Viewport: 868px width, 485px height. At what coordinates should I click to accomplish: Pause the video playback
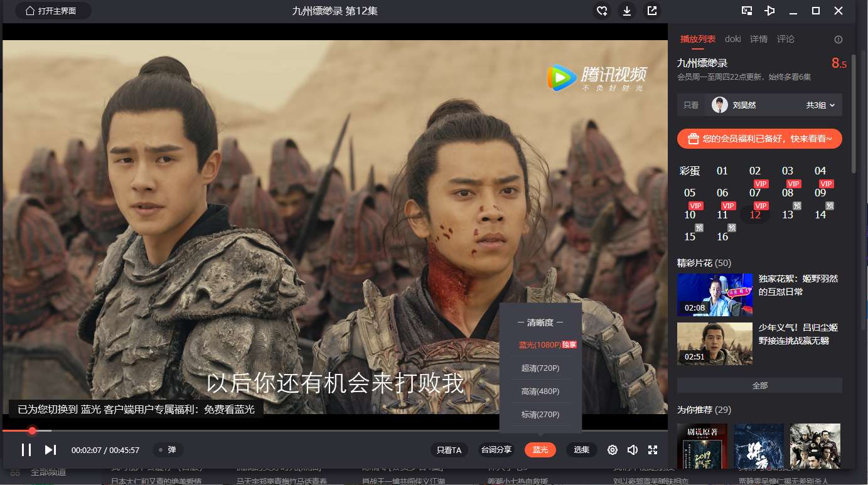coord(26,450)
